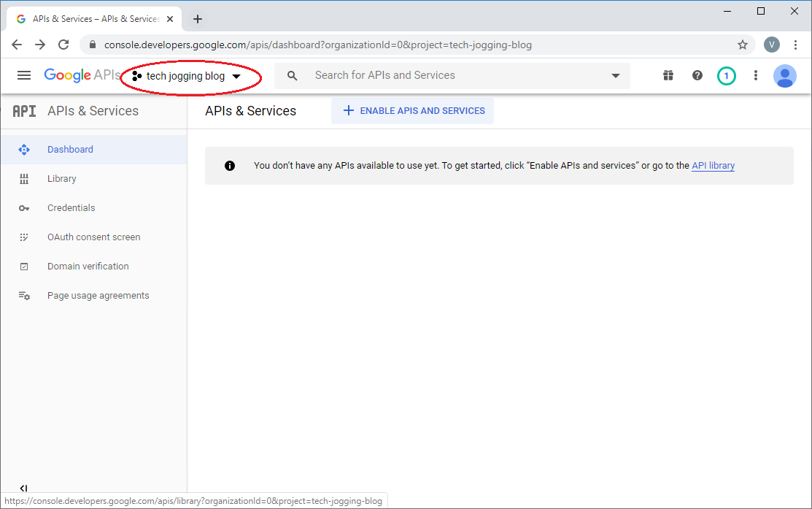Open Library in the sidebar
This screenshot has height=509, width=812.
[93, 179]
